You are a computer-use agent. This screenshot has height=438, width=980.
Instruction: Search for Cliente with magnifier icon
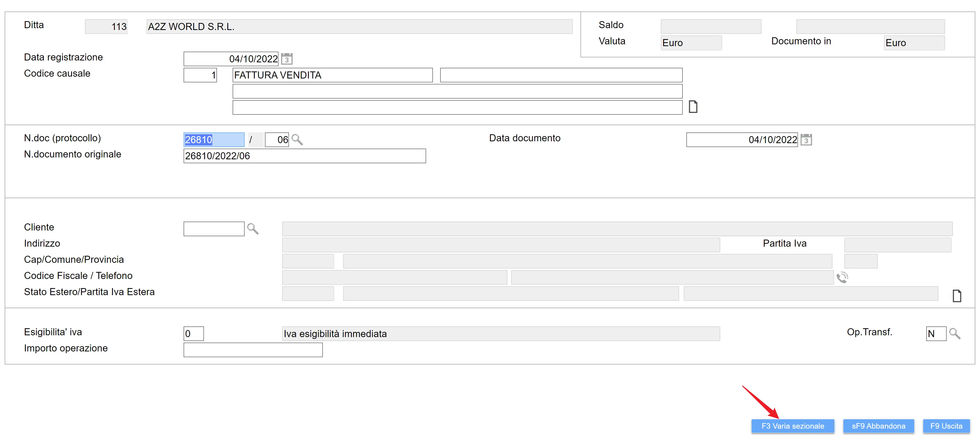[x=253, y=228]
